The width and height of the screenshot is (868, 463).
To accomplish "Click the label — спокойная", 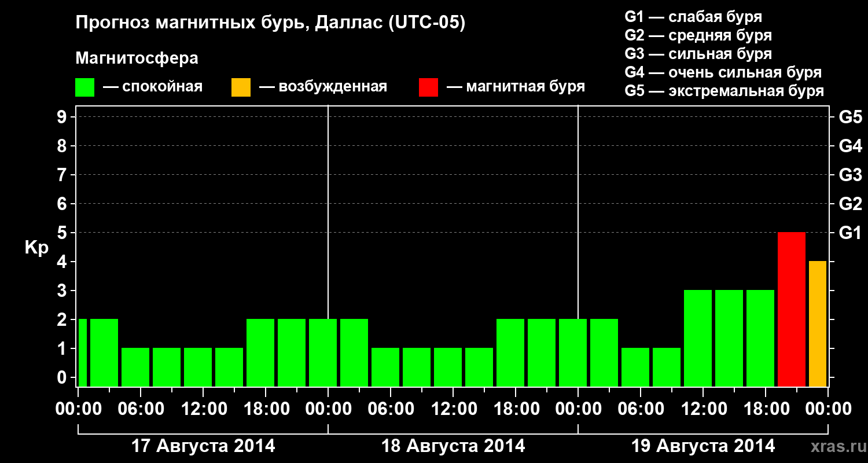I will (x=153, y=87).
